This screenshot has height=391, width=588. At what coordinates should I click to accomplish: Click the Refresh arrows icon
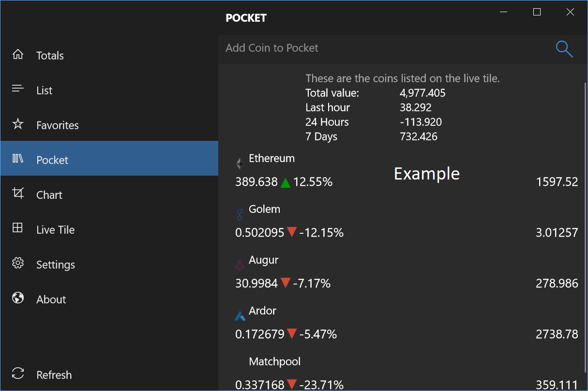(18, 374)
